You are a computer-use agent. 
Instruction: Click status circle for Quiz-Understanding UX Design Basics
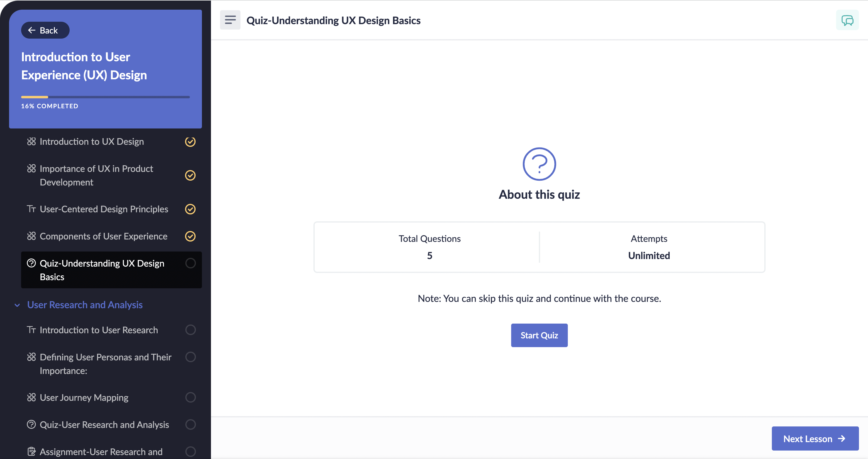coord(190,263)
